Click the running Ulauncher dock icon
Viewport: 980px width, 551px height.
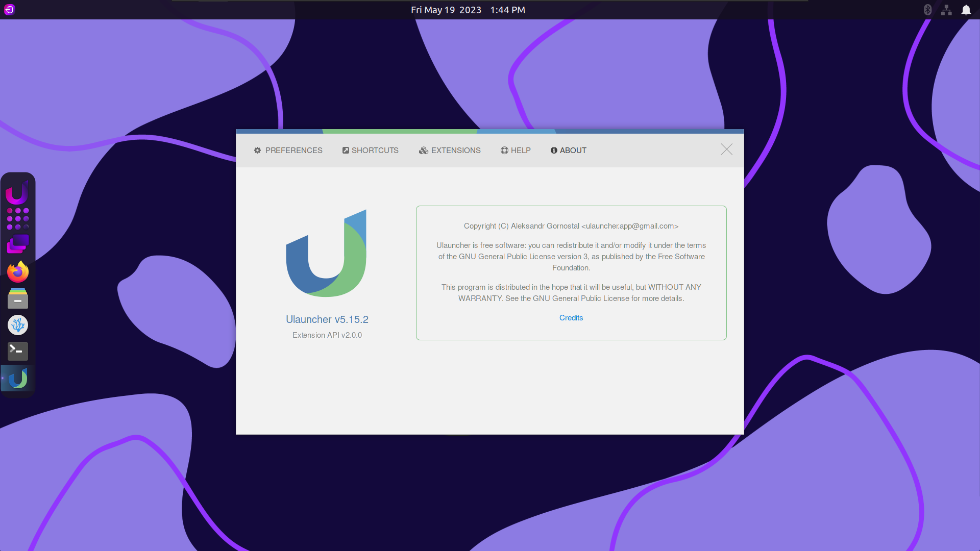pyautogui.click(x=17, y=378)
